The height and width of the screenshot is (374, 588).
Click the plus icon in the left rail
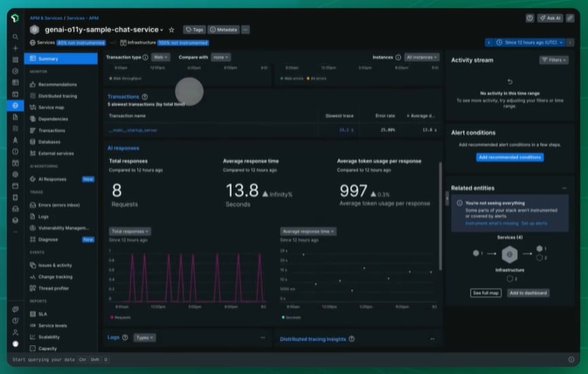click(x=16, y=48)
